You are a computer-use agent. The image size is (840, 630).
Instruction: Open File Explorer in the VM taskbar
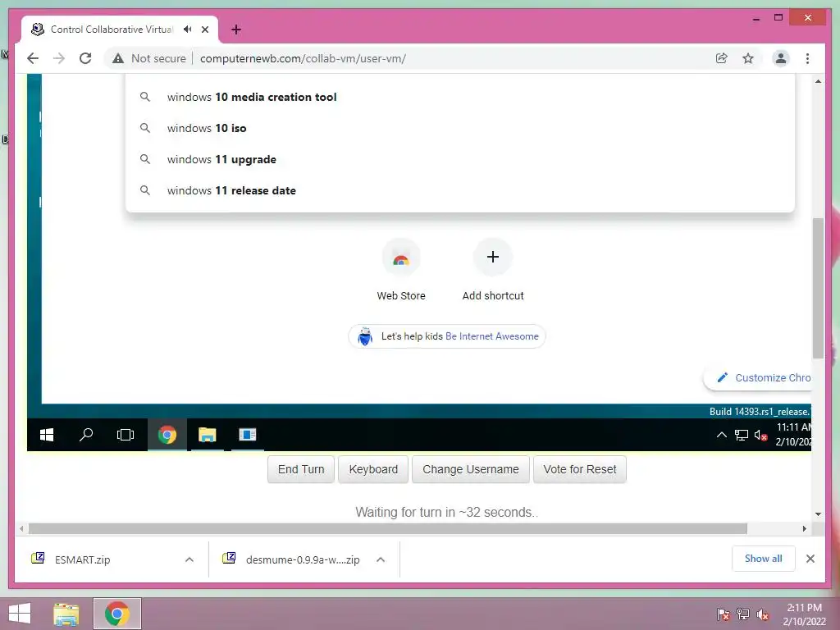pos(208,435)
